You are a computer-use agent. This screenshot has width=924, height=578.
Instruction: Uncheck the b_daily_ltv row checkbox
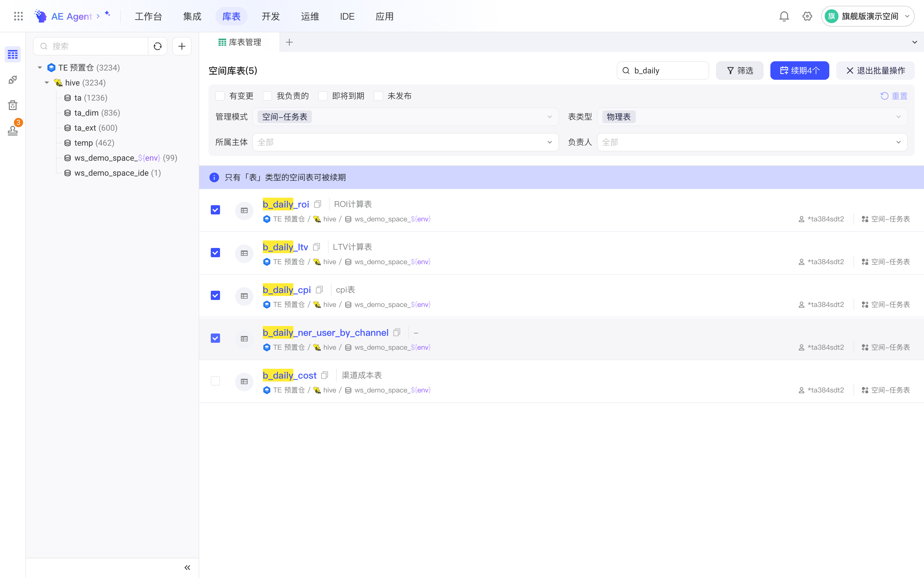point(215,253)
